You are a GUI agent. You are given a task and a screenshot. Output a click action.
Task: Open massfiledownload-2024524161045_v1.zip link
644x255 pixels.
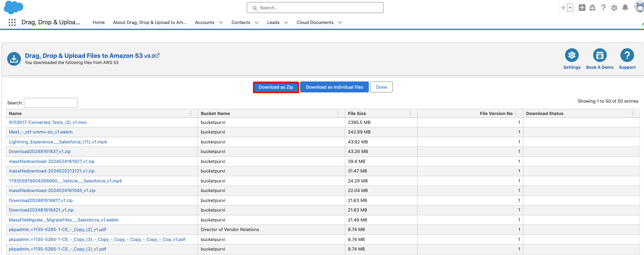[52, 191]
